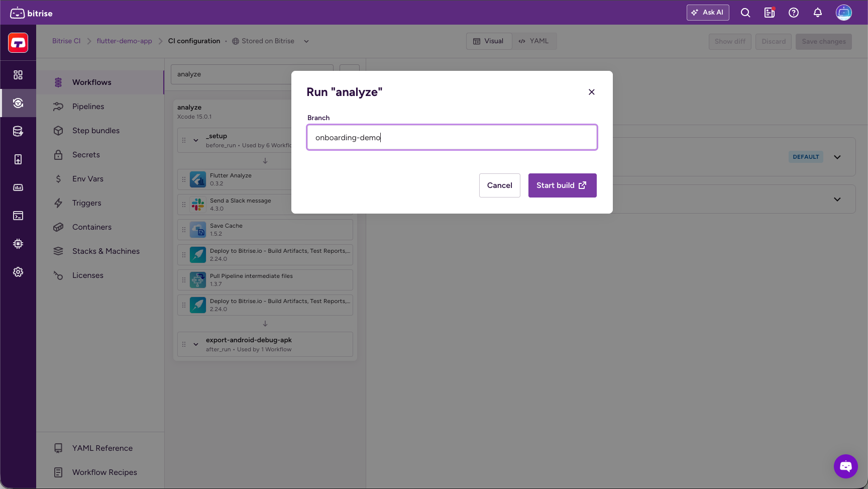This screenshot has width=868, height=489.
Task: Expand the lower collapsed section chevron
Action: [837, 200]
